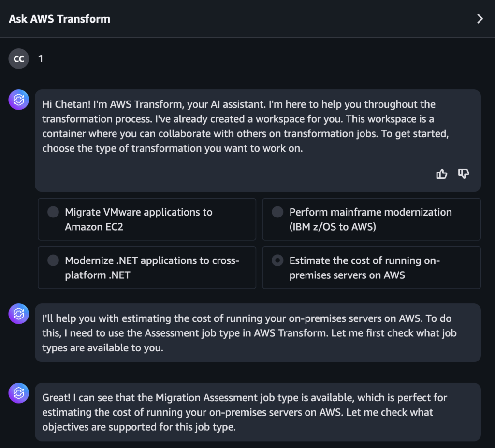
Task: Click the Ask AWS Transform title
Action: (x=59, y=18)
